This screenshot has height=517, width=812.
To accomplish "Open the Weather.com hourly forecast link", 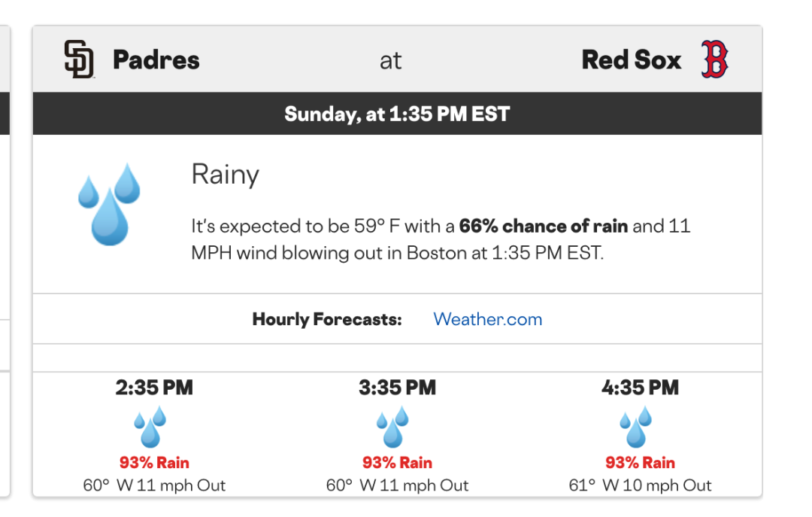I will [487, 319].
